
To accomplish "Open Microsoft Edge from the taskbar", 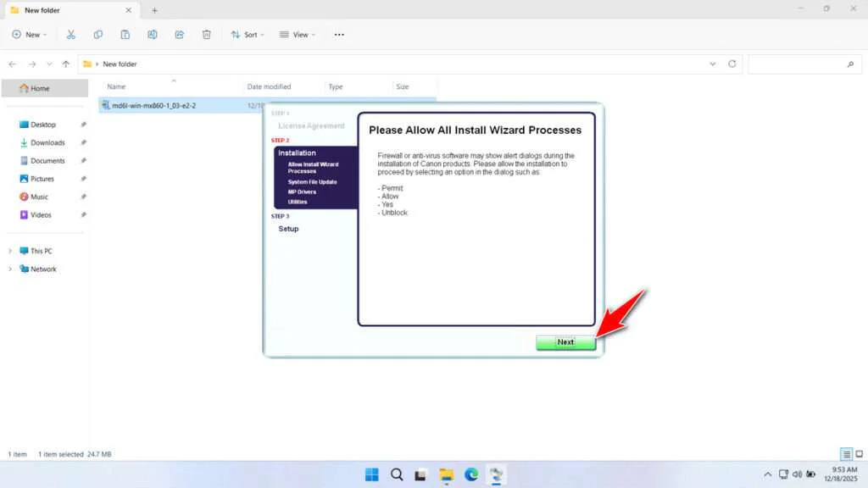I will coord(472,474).
